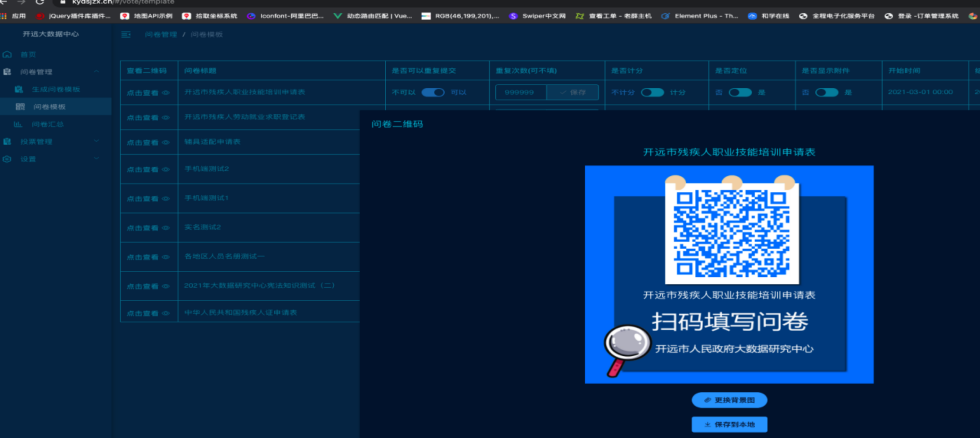Click the 保存到本地 button
This screenshot has height=438, width=980.
click(729, 424)
